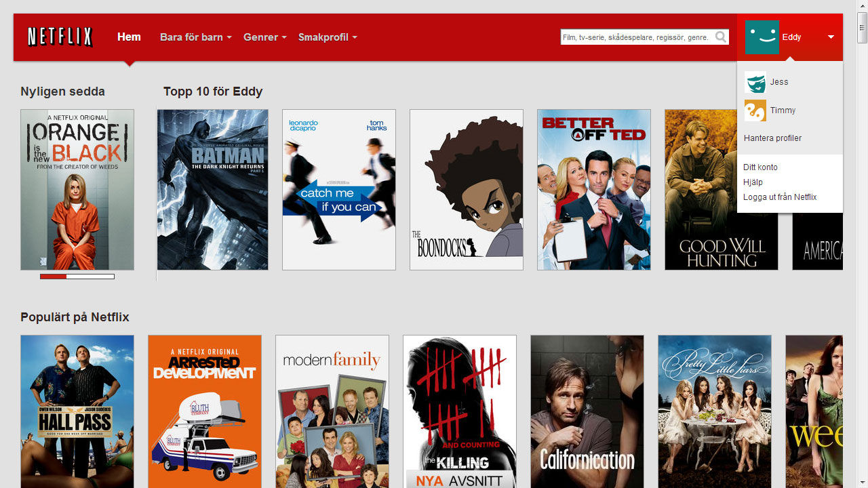This screenshot has width=868, height=488.
Task: Select Catch Me If You Can poster
Action: pyautogui.click(x=338, y=190)
